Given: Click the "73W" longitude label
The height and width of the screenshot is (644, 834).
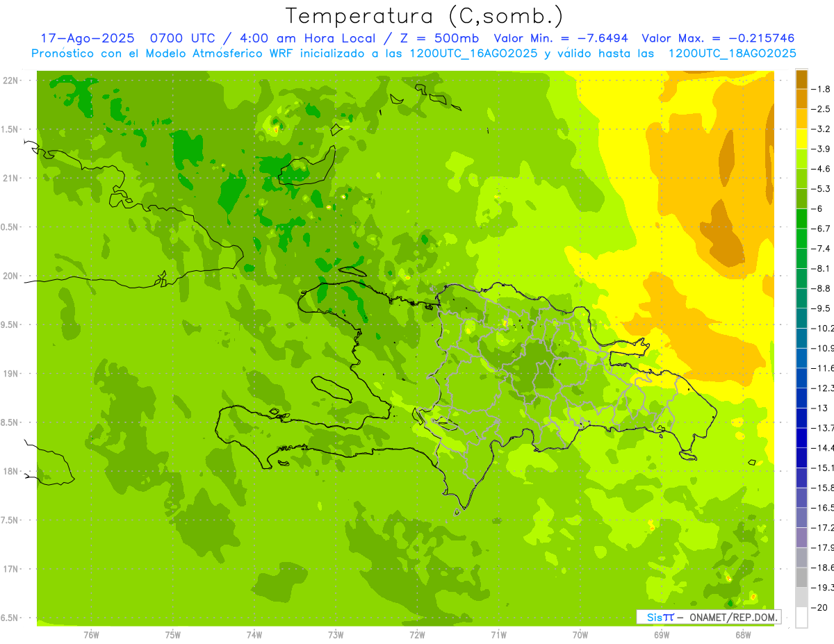Looking at the screenshot, I should [336, 635].
